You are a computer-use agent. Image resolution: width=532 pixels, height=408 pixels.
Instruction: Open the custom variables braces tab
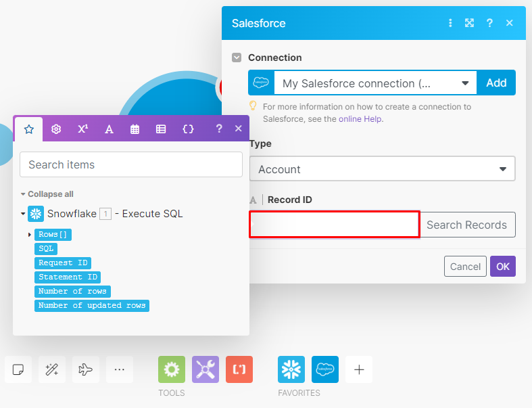(188, 129)
